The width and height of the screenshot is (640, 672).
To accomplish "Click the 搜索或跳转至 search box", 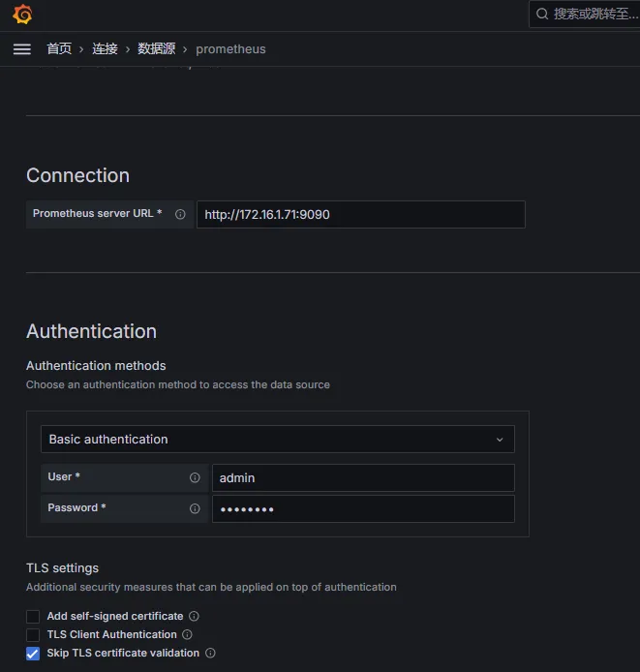I will coord(585,15).
